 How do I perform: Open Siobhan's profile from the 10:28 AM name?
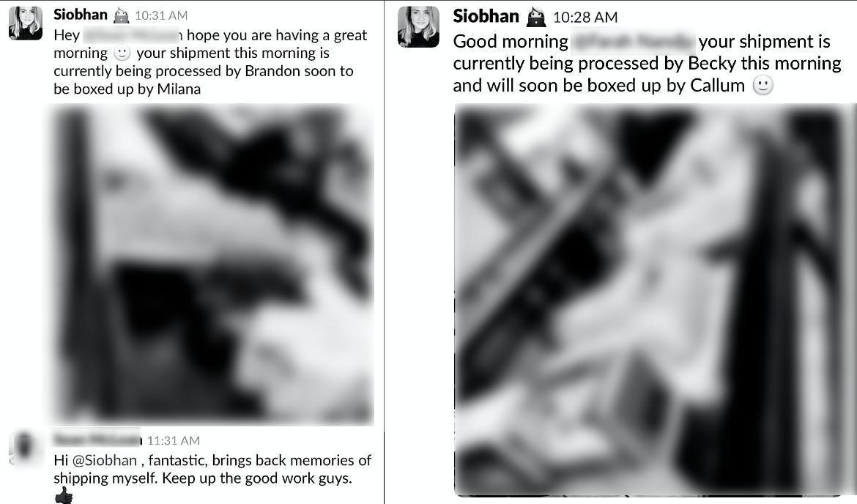[x=486, y=16]
